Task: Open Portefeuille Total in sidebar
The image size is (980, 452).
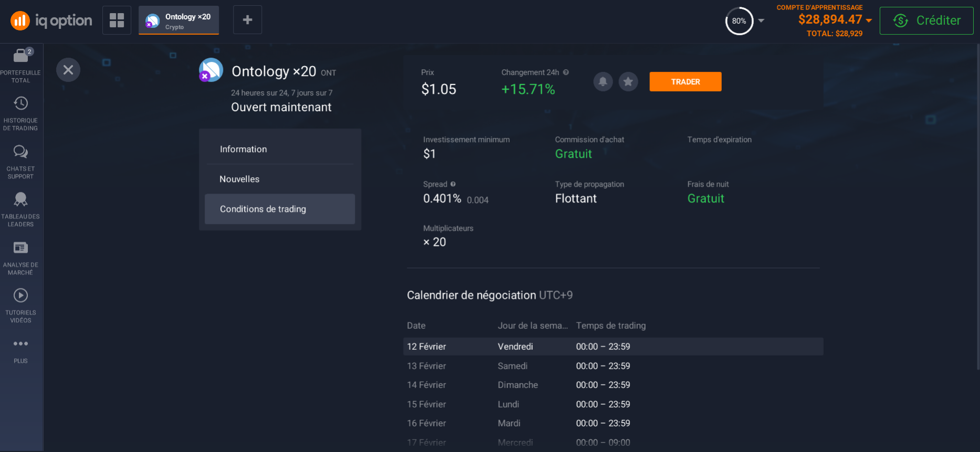Action: (x=20, y=66)
